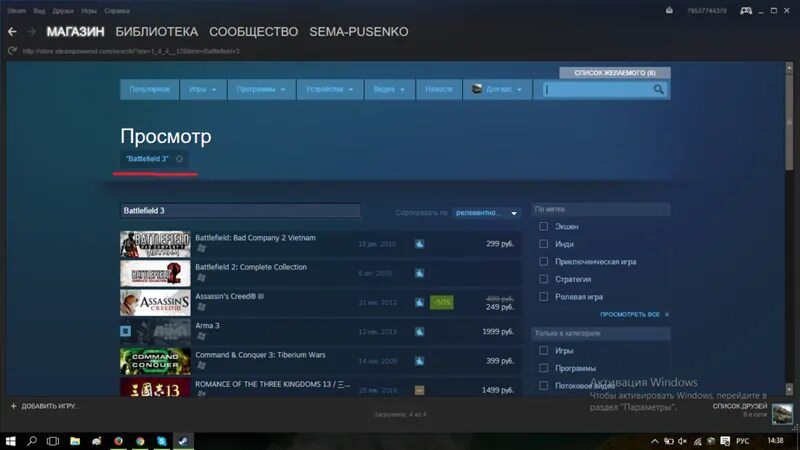Click the РУС input language indicator

pos(743,441)
